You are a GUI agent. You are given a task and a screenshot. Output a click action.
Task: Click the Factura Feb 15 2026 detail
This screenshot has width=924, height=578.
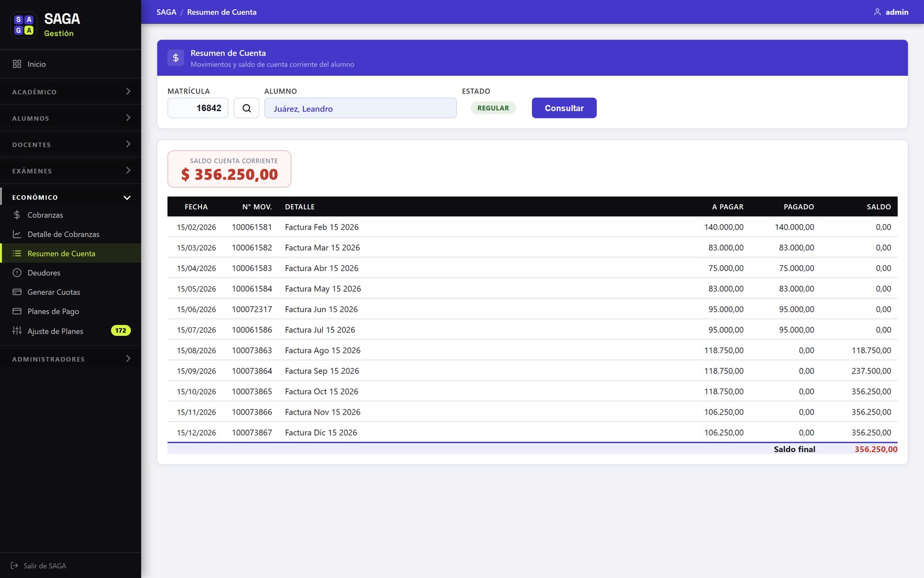tap(322, 227)
